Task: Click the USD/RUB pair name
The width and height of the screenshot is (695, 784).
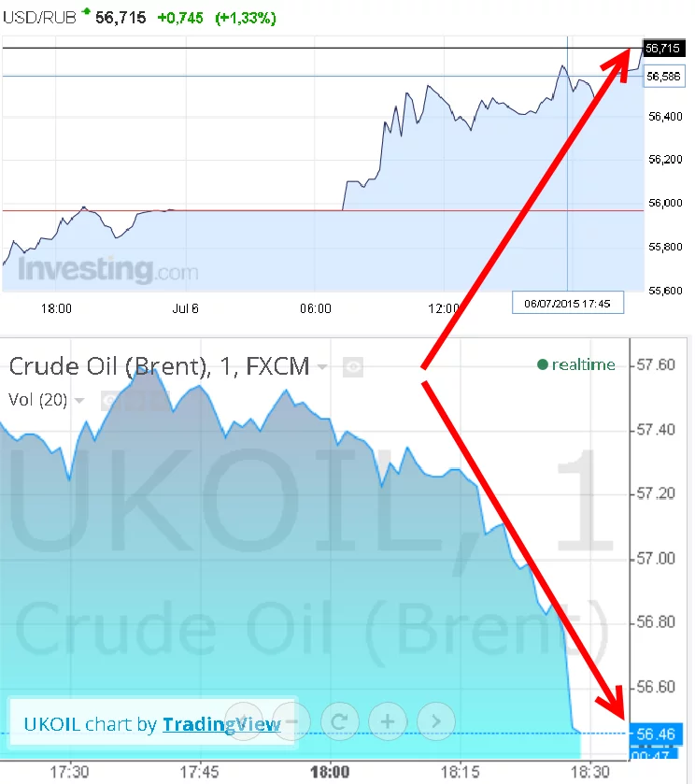Action: point(39,18)
